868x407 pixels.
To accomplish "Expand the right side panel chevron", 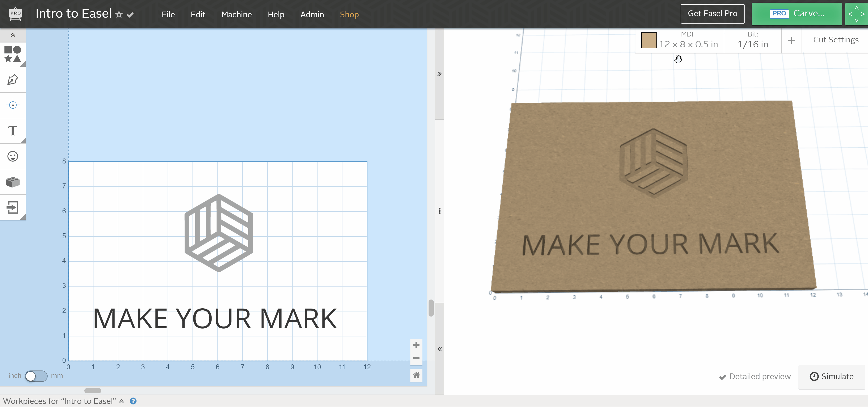I will [439, 74].
